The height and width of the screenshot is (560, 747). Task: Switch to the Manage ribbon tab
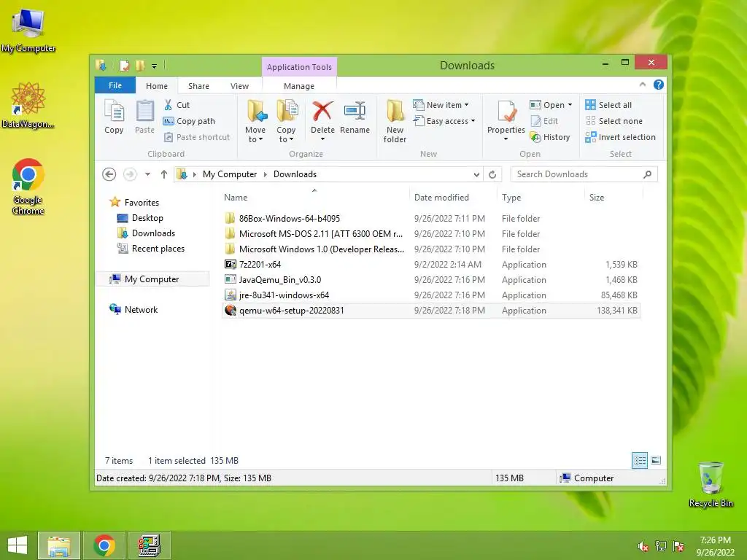click(298, 86)
